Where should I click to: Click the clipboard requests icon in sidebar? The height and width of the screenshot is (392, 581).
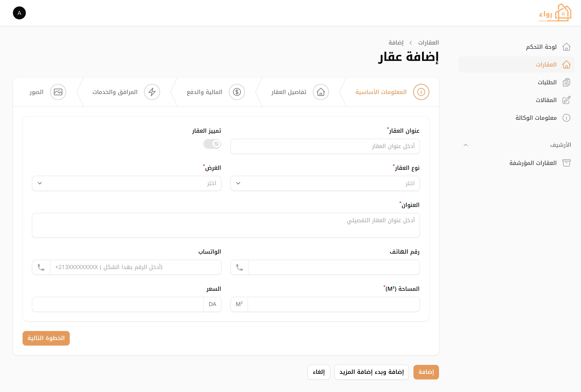point(566,82)
